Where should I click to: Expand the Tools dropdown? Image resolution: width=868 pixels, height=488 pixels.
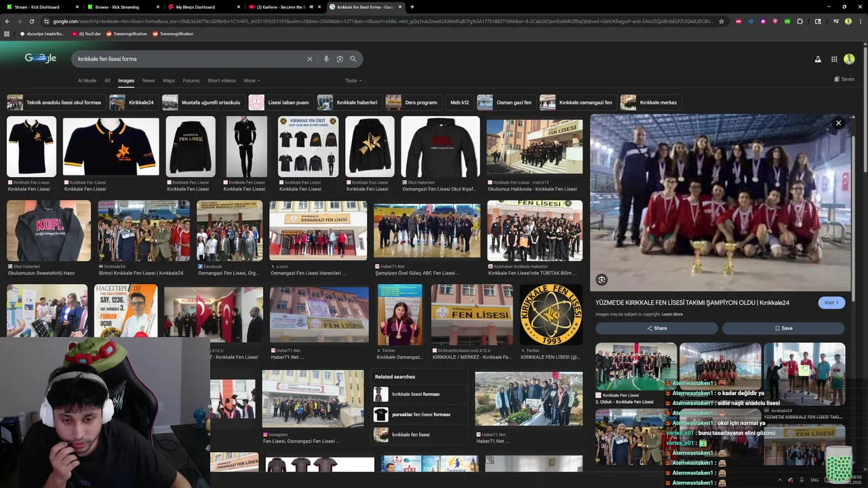coord(353,81)
